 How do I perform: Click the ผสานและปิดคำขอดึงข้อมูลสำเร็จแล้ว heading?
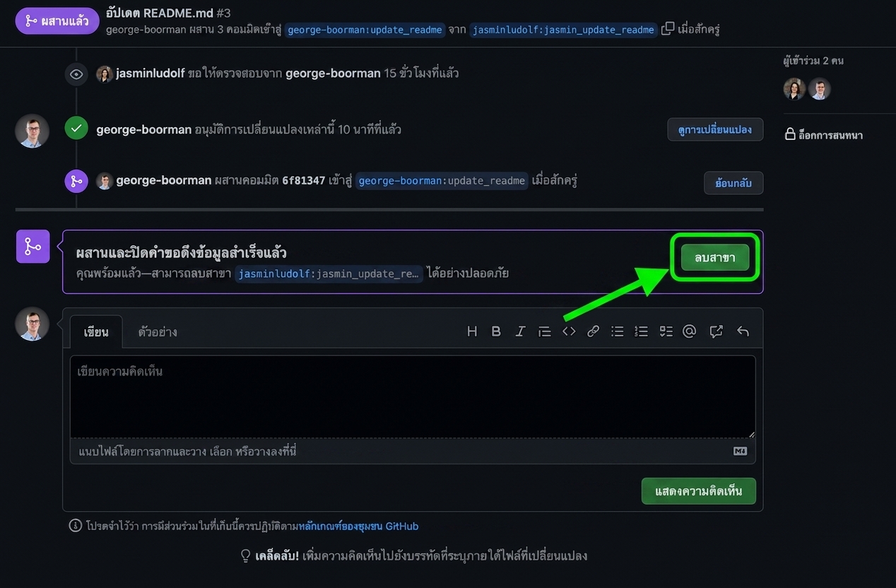pyautogui.click(x=181, y=252)
